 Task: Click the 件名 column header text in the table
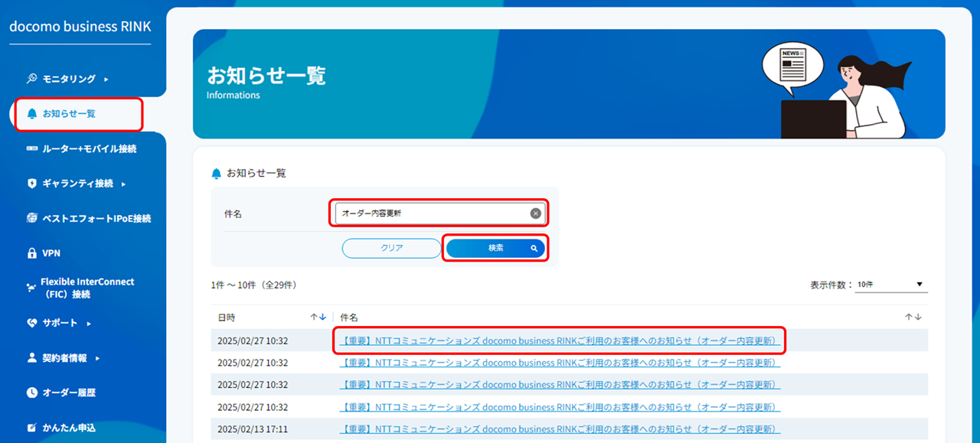pyautogui.click(x=349, y=318)
